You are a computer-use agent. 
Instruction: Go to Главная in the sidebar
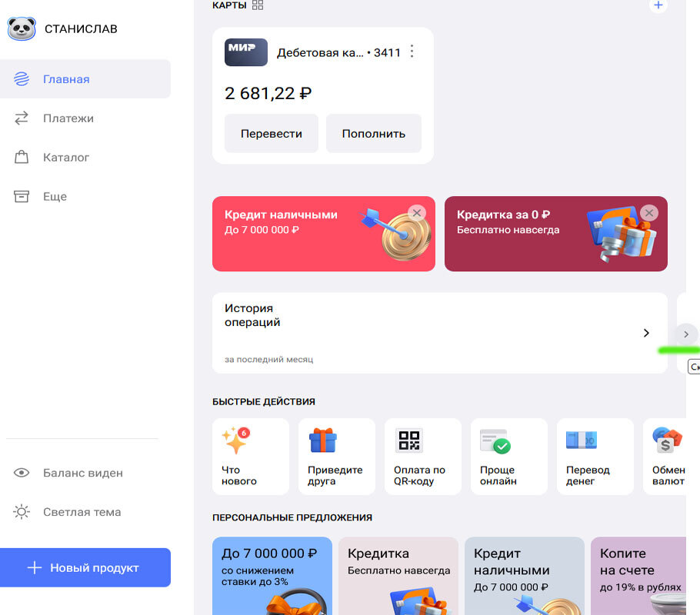pyautogui.click(x=85, y=79)
